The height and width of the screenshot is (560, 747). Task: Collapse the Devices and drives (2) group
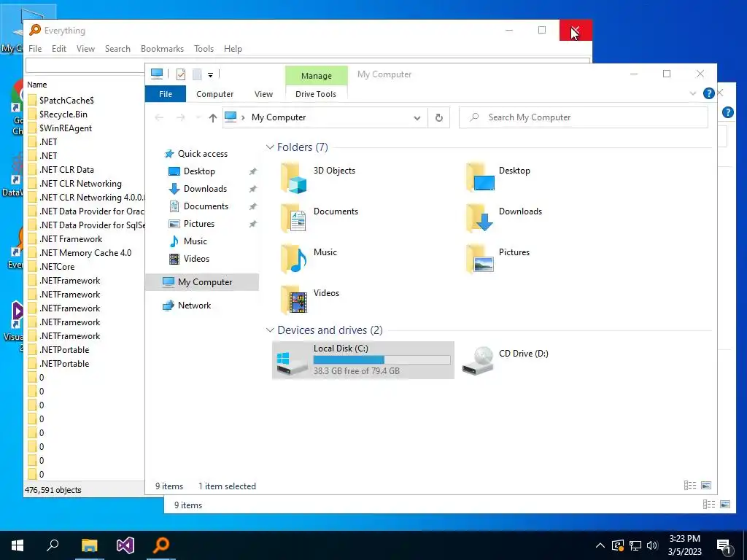pos(270,330)
